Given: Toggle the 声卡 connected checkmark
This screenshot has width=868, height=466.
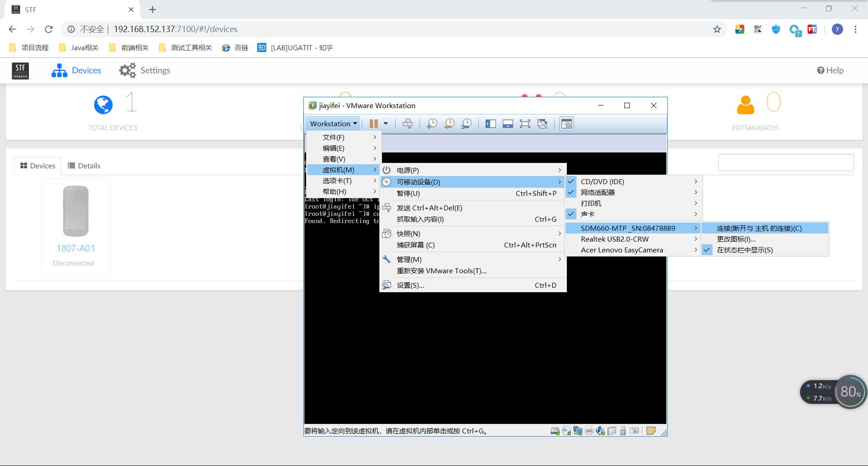Looking at the screenshot, I should point(571,214).
